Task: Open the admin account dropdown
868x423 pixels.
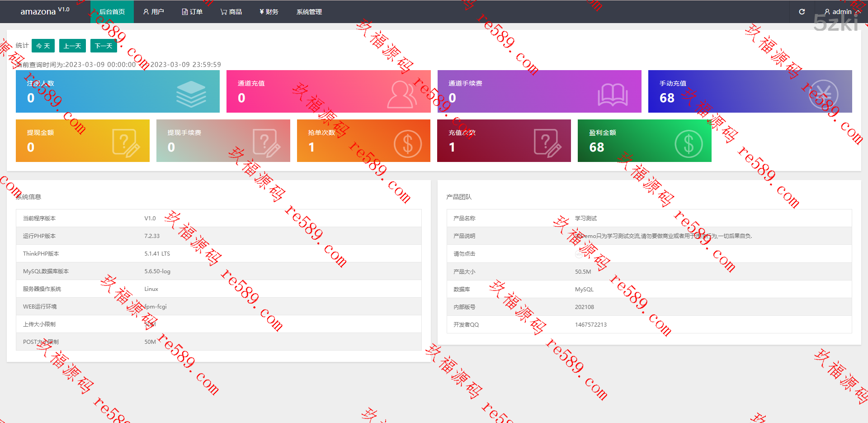Action: point(841,12)
